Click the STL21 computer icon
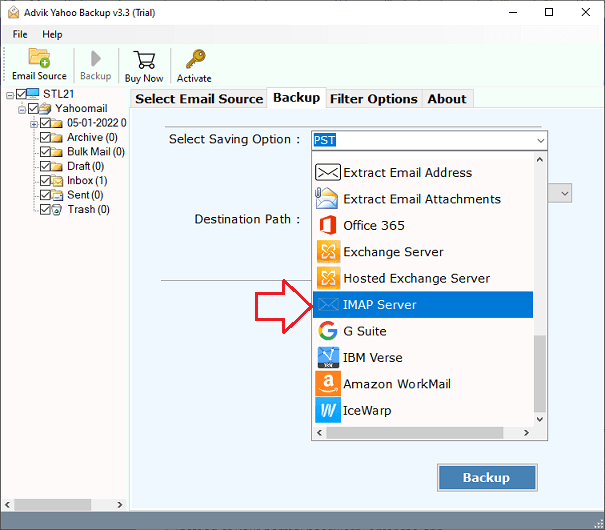Screen dimensions: 605x530 33,94
